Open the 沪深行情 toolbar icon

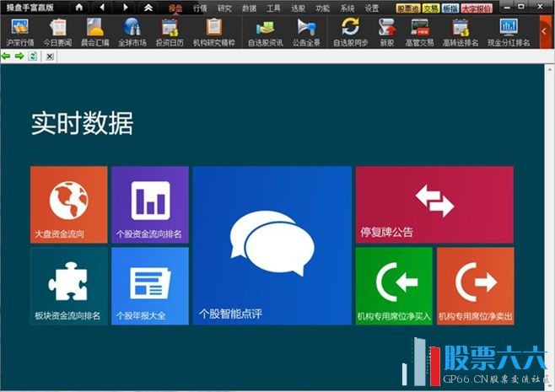click(x=19, y=32)
